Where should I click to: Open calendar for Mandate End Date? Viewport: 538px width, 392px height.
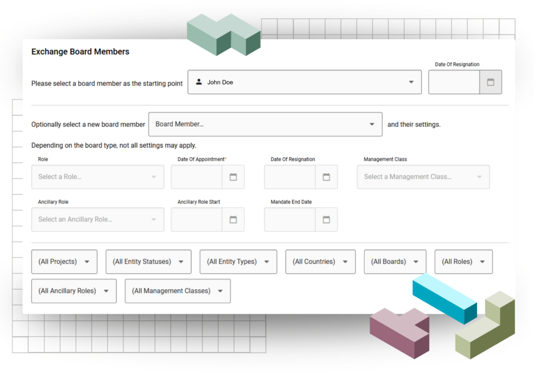pyautogui.click(x=326, y=219)
